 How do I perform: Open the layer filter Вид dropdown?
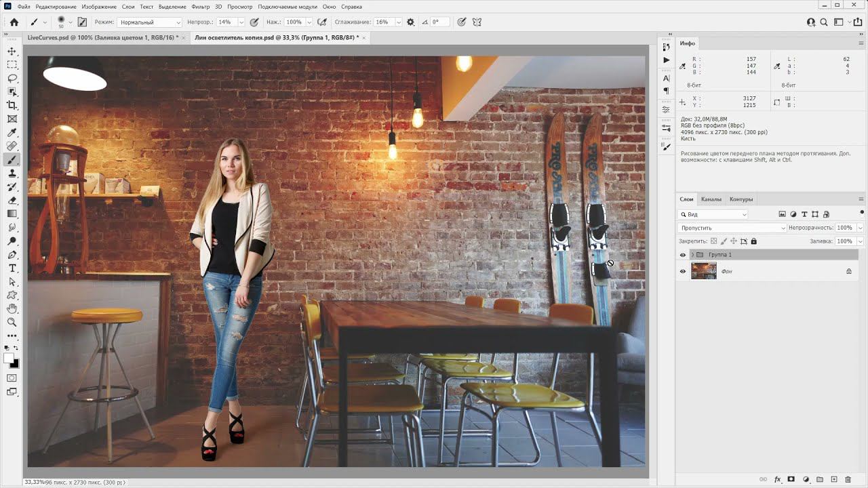pyautogui.click(x=713, y=214)
